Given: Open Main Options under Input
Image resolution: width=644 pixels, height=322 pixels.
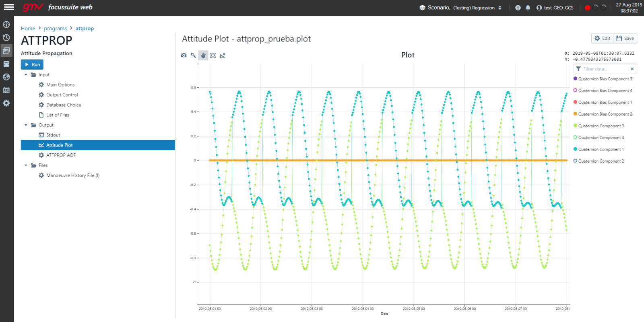Looking at the screenshot, I should [60, 85].
